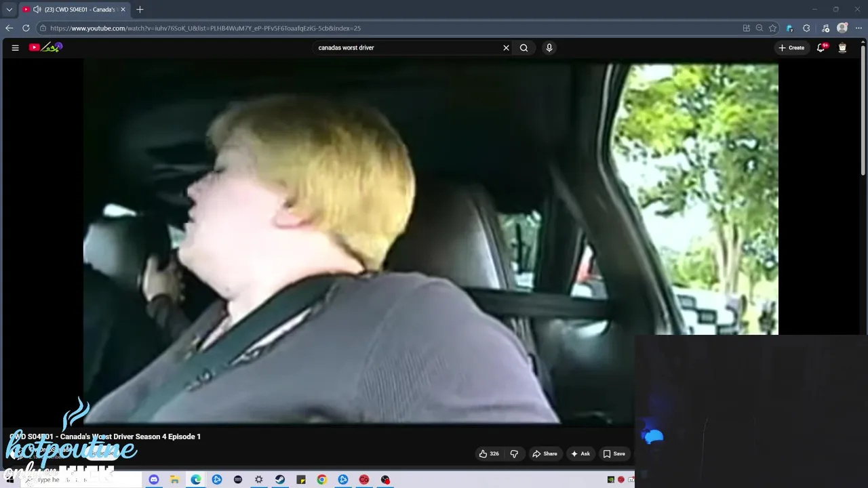Open YouTube notifications bell
Screen dimensions: 868x488
(821, 47)
